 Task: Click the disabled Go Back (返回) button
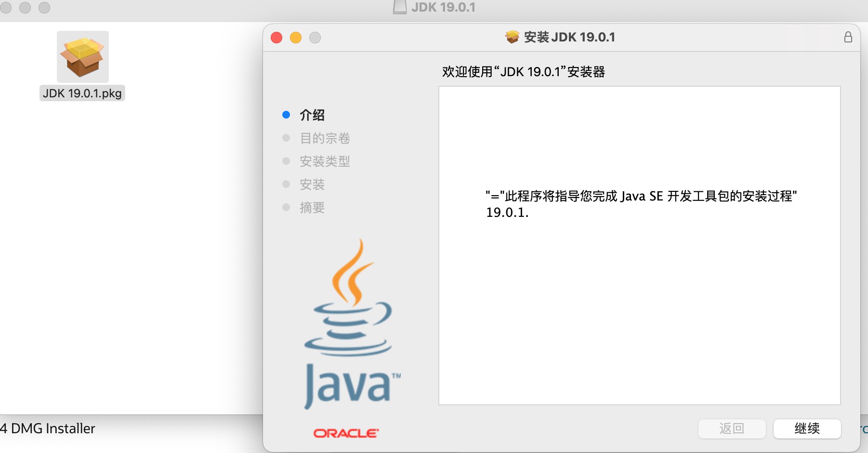(x=732, y=428)
